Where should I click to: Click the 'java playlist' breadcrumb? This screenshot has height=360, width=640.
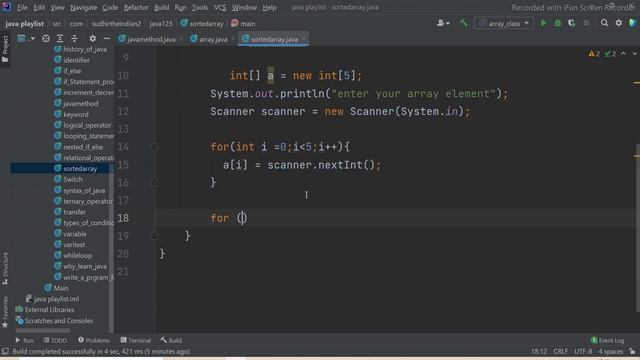(24, 24)
